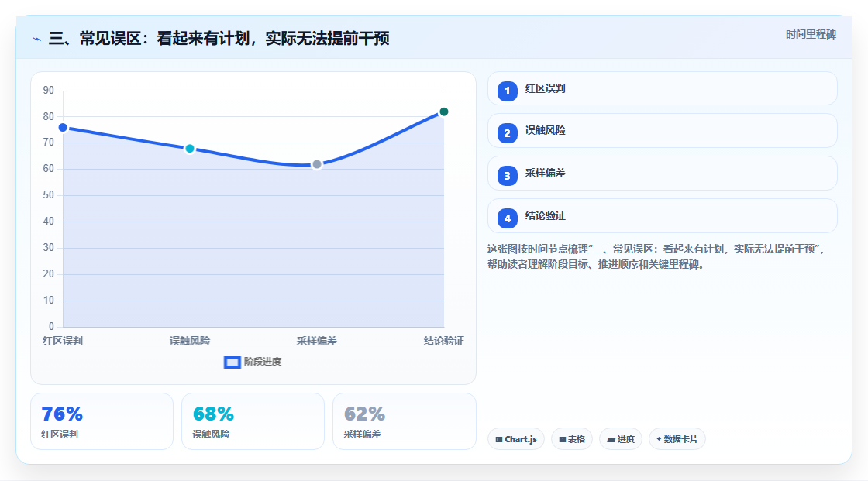
Task: Click the heading 三、常见误区 title text
Action: point(219,38)
